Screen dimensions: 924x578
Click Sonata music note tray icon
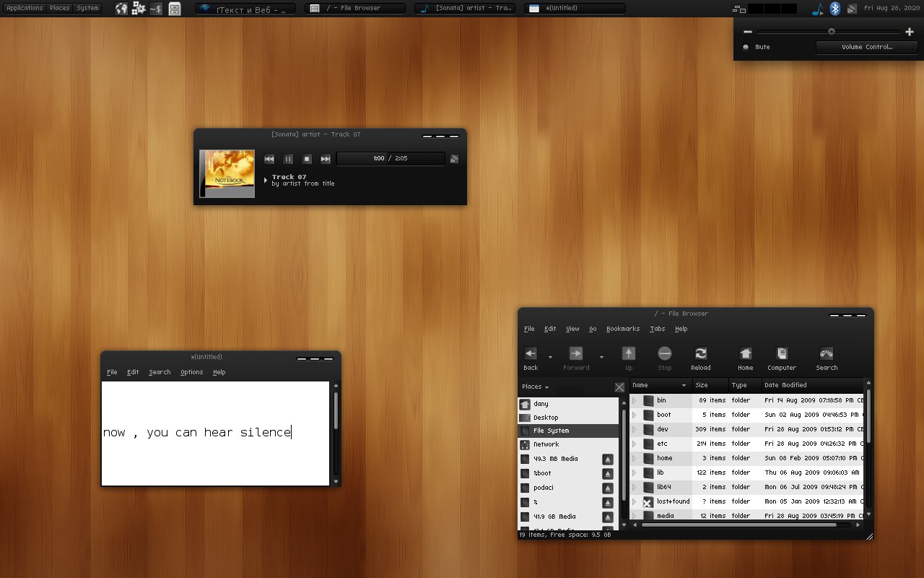click(x=817, y=9)
